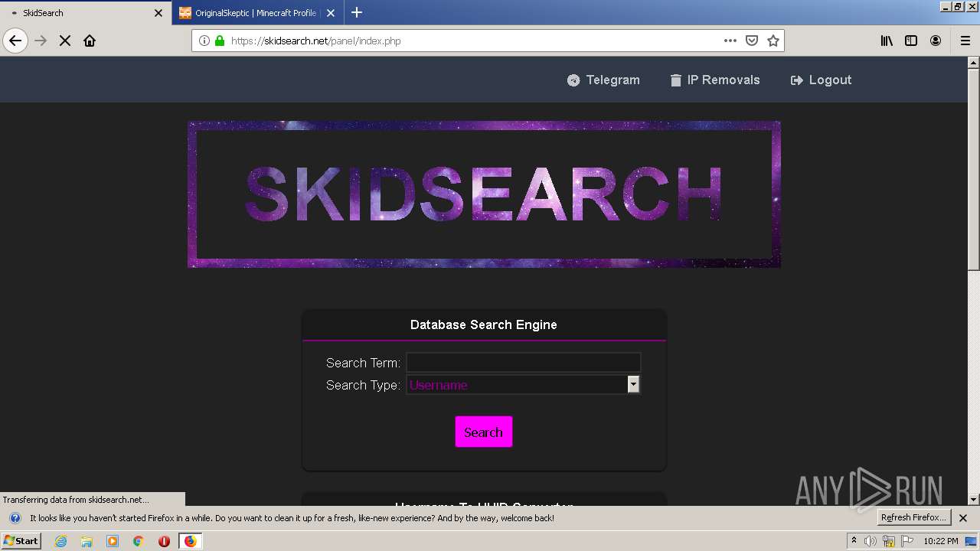Close the SkidSearch tab

158,13
